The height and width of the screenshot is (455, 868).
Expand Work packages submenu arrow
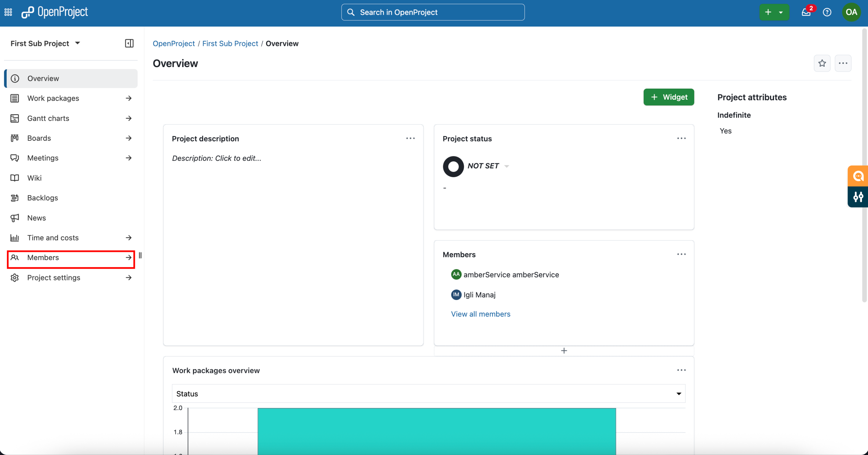[128, 98]
